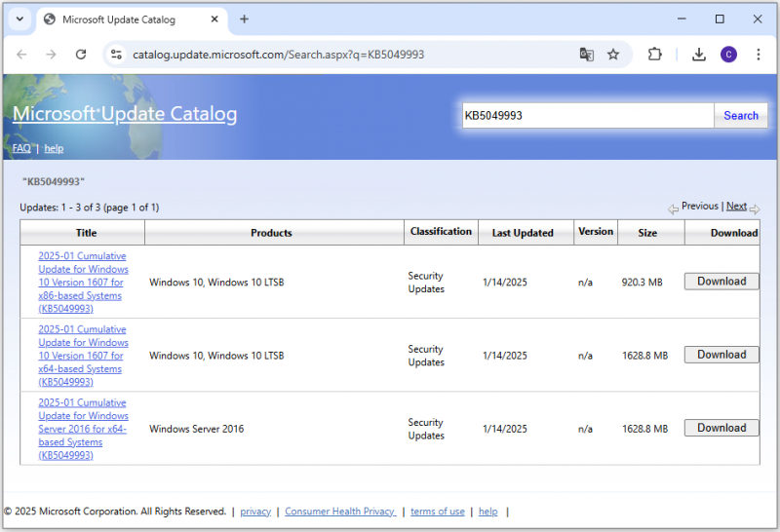Focus the KB5049993 search box
This screenshot has height=532, width=780.
tap(588, 116)
